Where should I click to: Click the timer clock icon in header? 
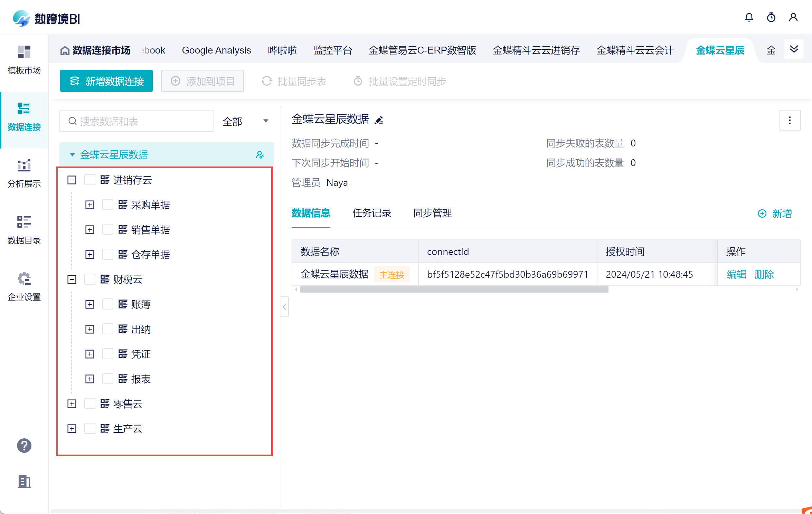tap(771, 18)
